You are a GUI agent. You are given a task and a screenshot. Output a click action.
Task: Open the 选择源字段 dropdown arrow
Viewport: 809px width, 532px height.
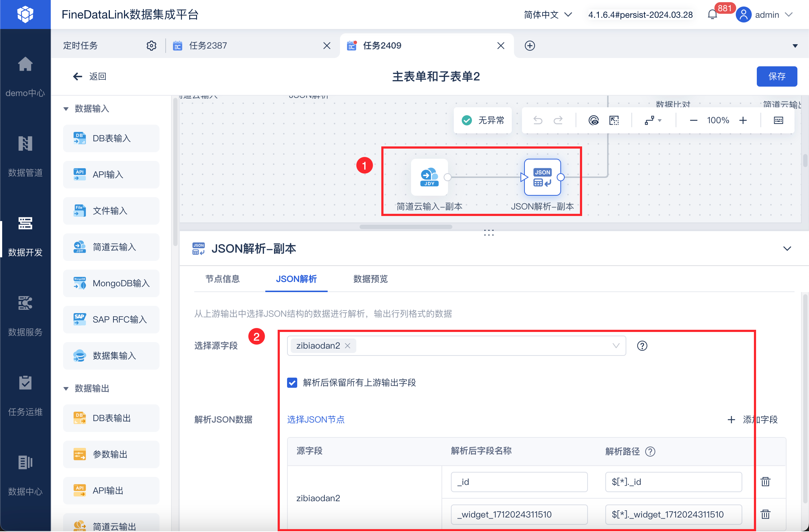coord(616,346)
